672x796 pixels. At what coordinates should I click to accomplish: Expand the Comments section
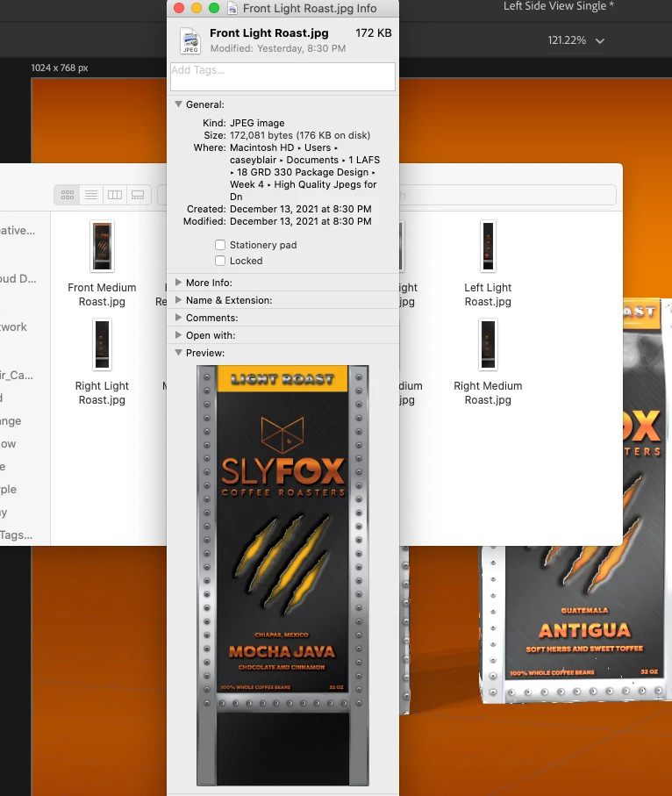coord(178,318)
